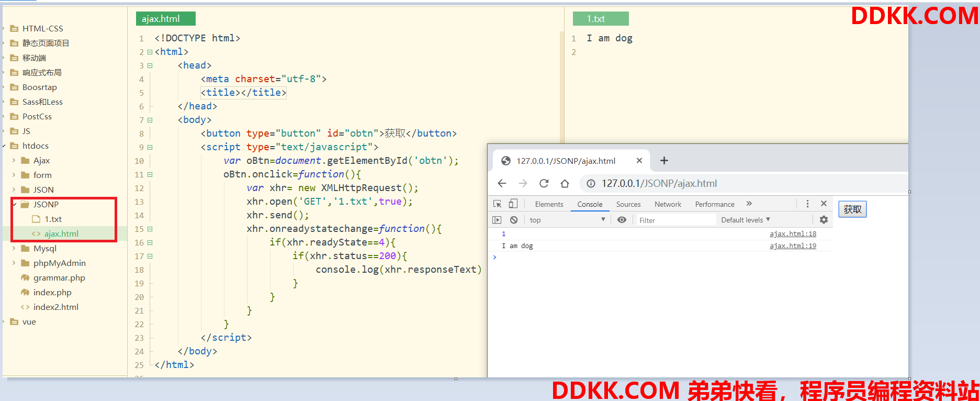The image size is (980, 401).
Task: Open the 响应式布局 project
Action: (42, 73)
